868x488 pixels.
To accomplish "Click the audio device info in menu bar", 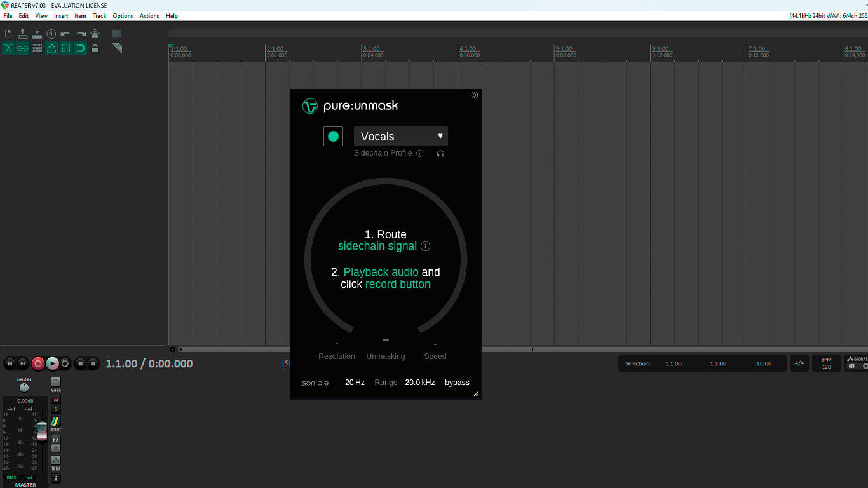I will 828,16.
